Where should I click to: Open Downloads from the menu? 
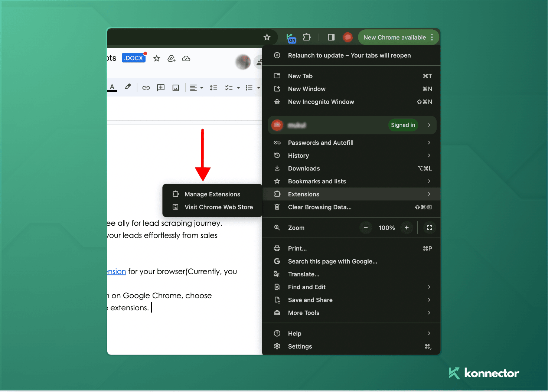pyautogui.click(x=351, y=168)
